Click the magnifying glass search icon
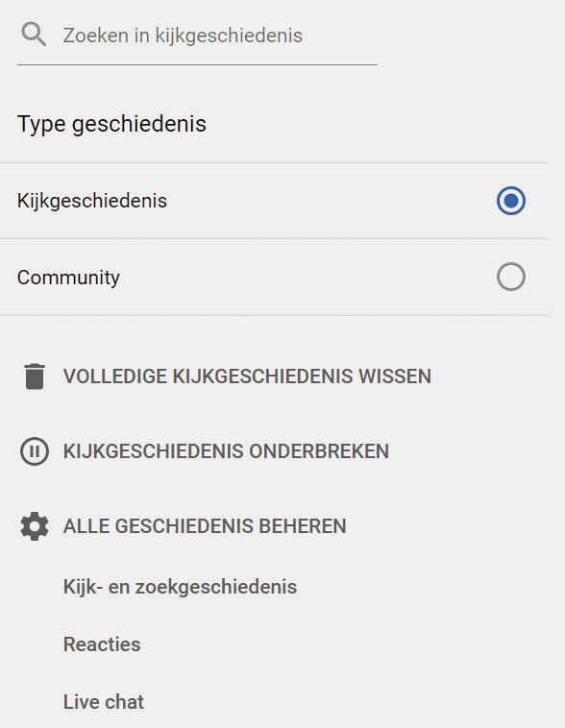Viewport: 565px width, 728px height. 34,36
